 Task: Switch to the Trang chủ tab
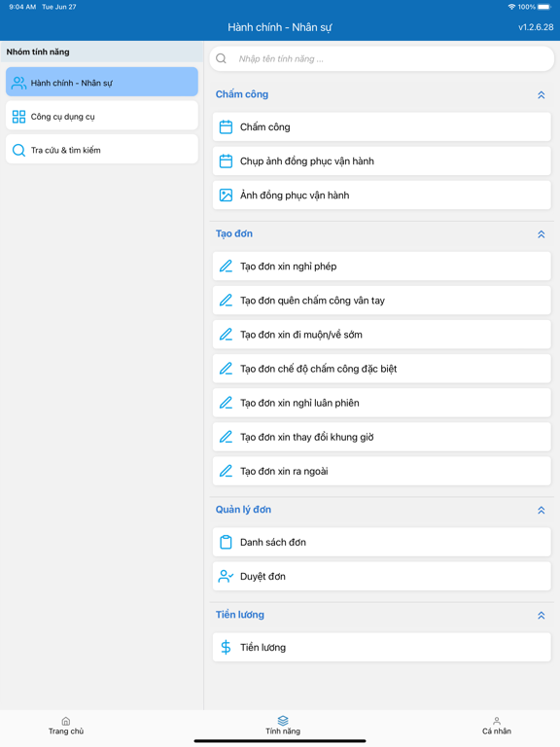pos(66,726)
